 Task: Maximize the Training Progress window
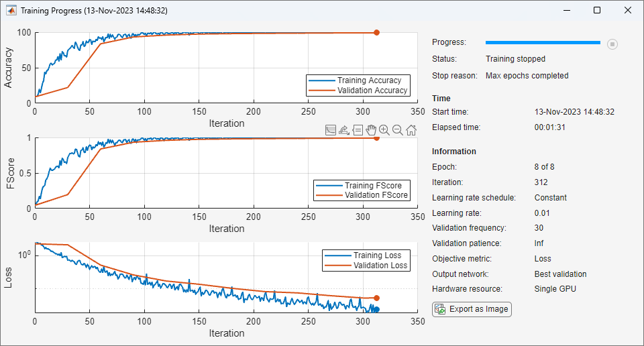click(597, 10)
